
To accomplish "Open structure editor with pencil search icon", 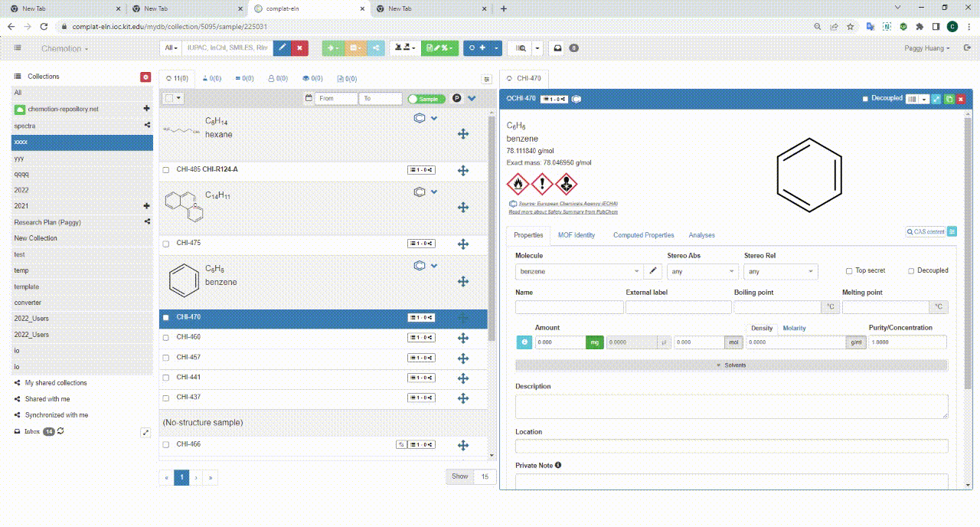I will click(282, 47).
